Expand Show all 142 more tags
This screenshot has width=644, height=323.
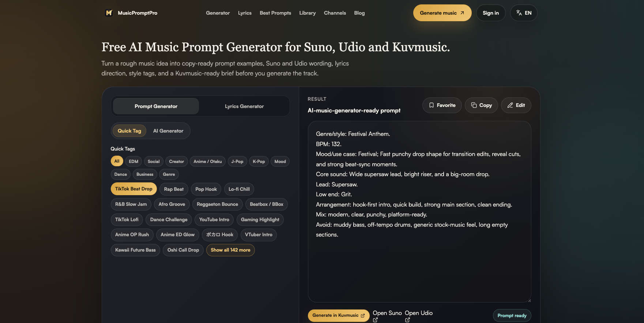tap(230, 250)
